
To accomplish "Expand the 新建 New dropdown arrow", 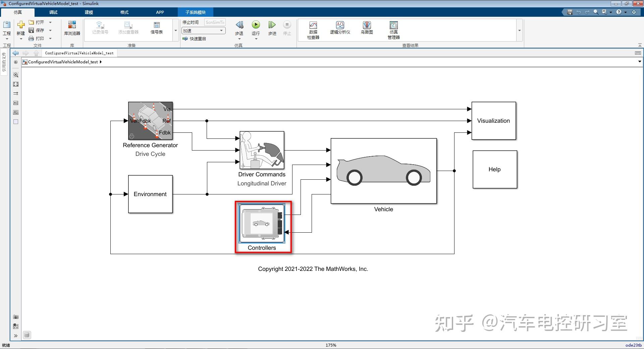I will (21, 39).
